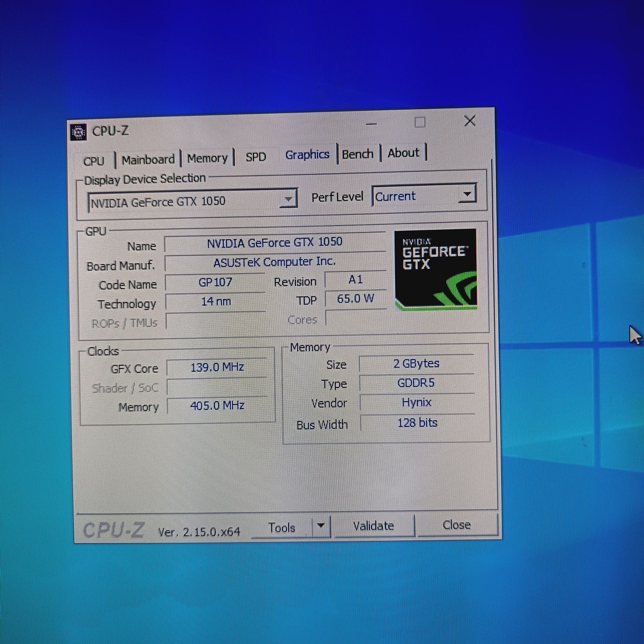
Task: Expand the Tools dropdown arrow
Action: click(x=321, y=526)
